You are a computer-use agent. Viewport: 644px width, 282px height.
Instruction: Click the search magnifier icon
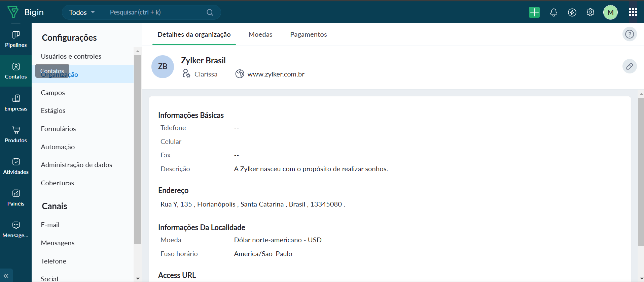210,12
